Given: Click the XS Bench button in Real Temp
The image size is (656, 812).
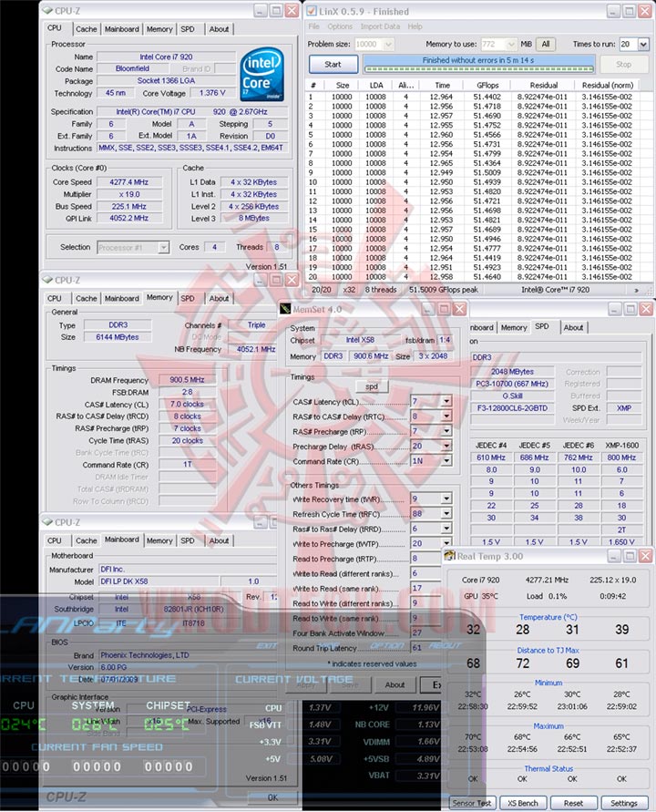Looking at the screenshot, I should [522, 803].
